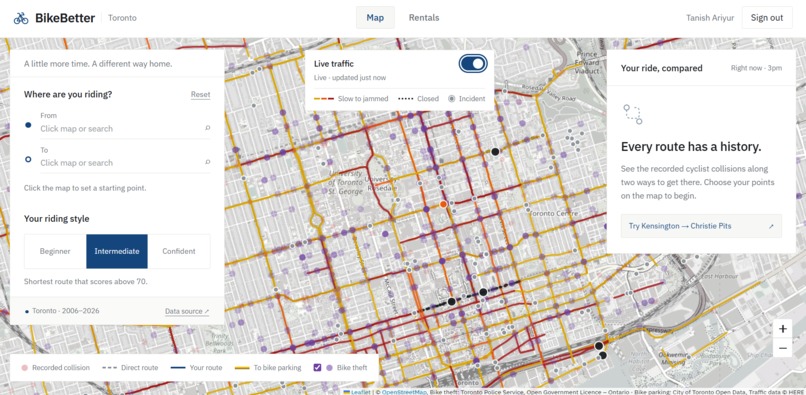Toggle the Live traffic switch off

[473, 64]
